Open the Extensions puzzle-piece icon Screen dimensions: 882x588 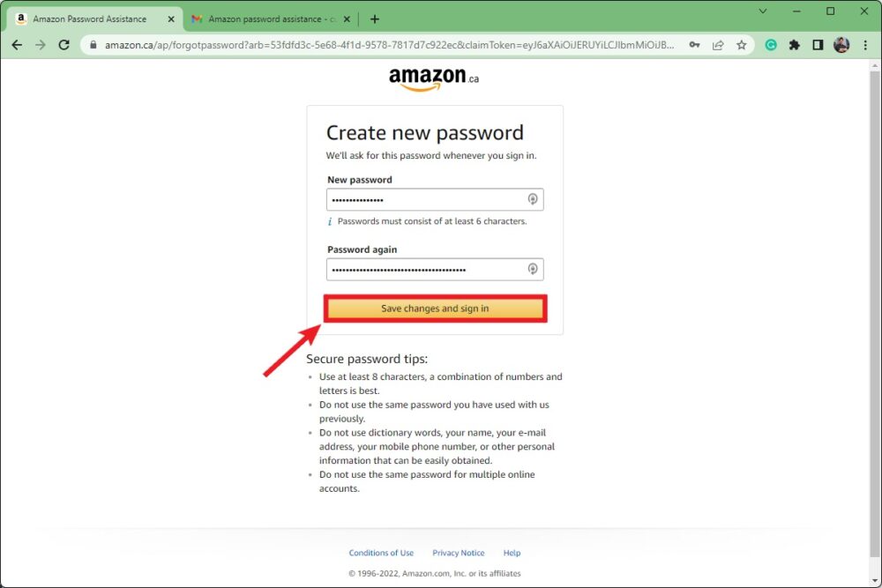point(793,44)
